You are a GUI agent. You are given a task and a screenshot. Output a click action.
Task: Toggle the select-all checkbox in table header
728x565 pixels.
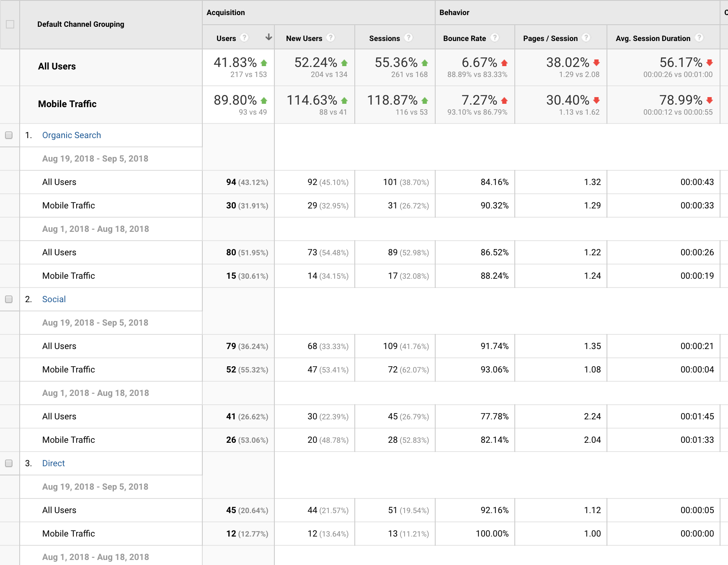point(10,24)
